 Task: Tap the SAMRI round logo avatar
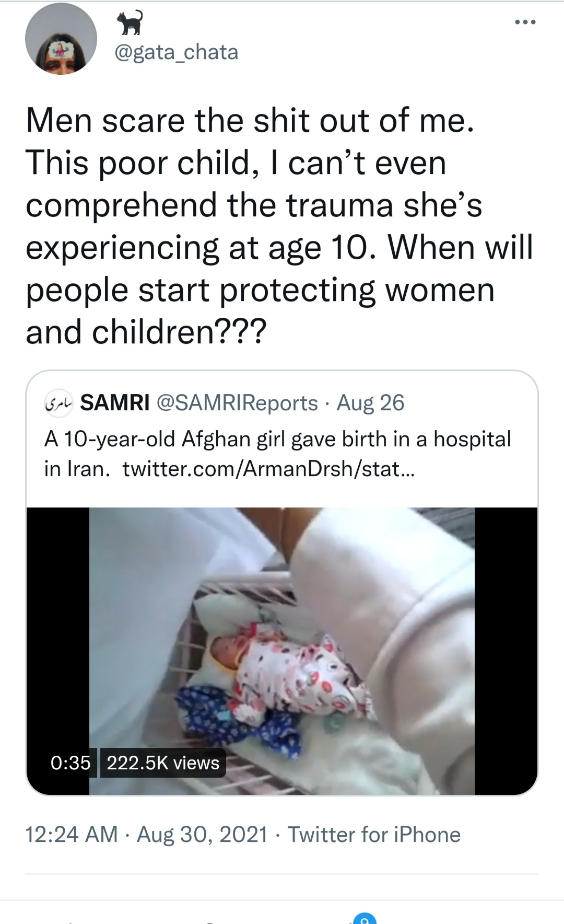(59, 403)
